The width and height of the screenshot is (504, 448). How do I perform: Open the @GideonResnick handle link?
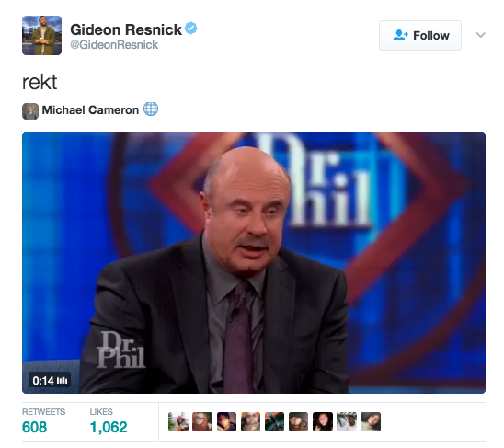114,45
